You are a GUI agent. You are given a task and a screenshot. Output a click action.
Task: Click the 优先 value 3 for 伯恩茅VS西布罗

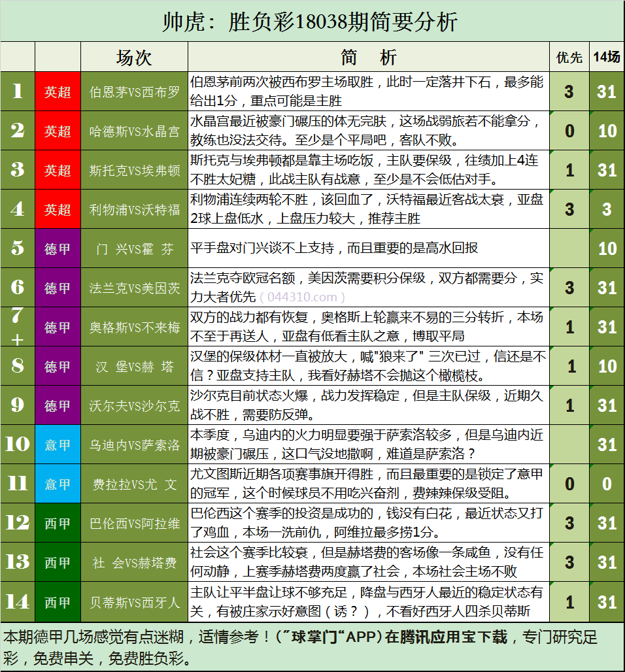click(x=569, y=92)
